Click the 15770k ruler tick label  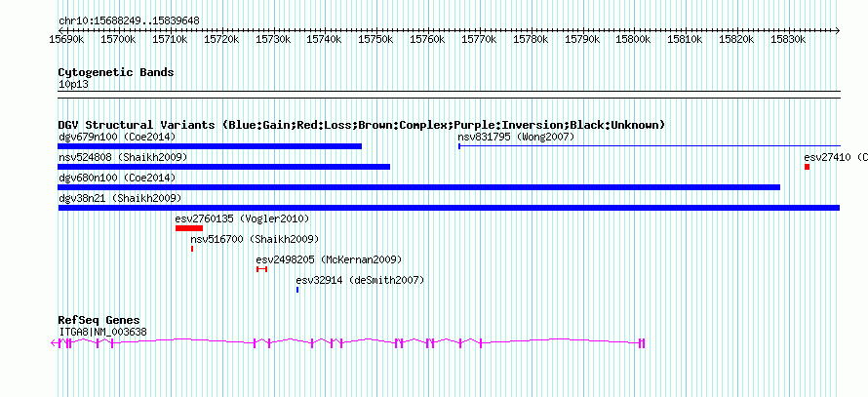coord(479,40)
